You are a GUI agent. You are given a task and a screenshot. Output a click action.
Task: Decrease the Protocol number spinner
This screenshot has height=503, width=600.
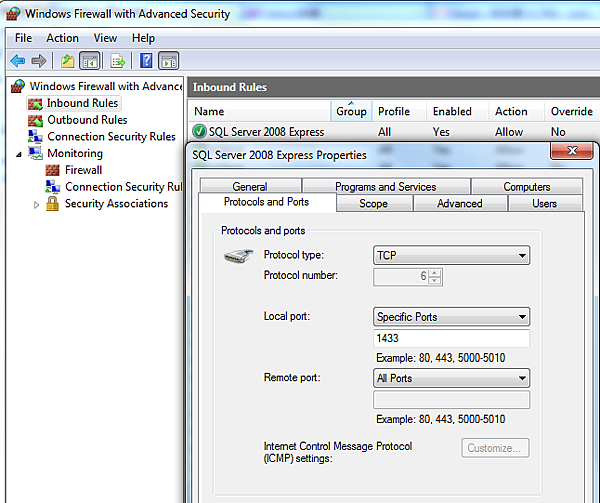click(x=434, y=281)
